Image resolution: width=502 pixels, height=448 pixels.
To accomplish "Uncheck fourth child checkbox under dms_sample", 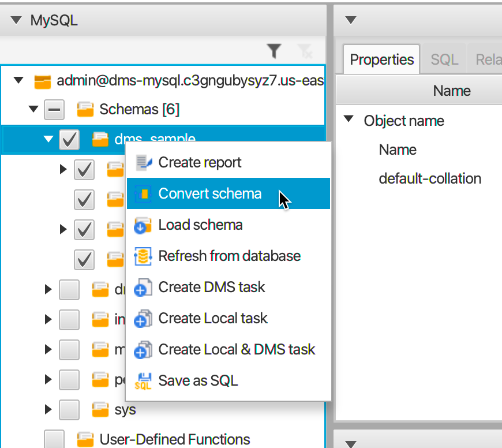I will click(x=84, y=259).
